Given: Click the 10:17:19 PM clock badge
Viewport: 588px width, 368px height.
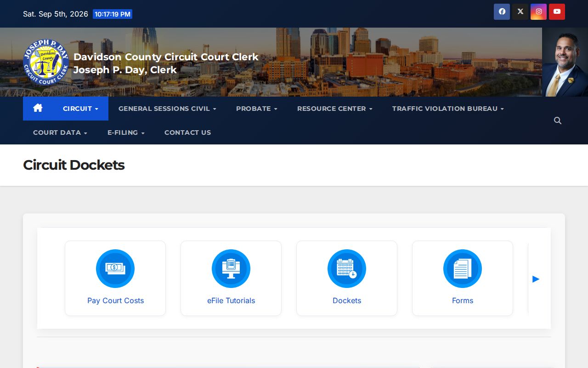Looking at the screenshot, I should click(x=113, y=14).
